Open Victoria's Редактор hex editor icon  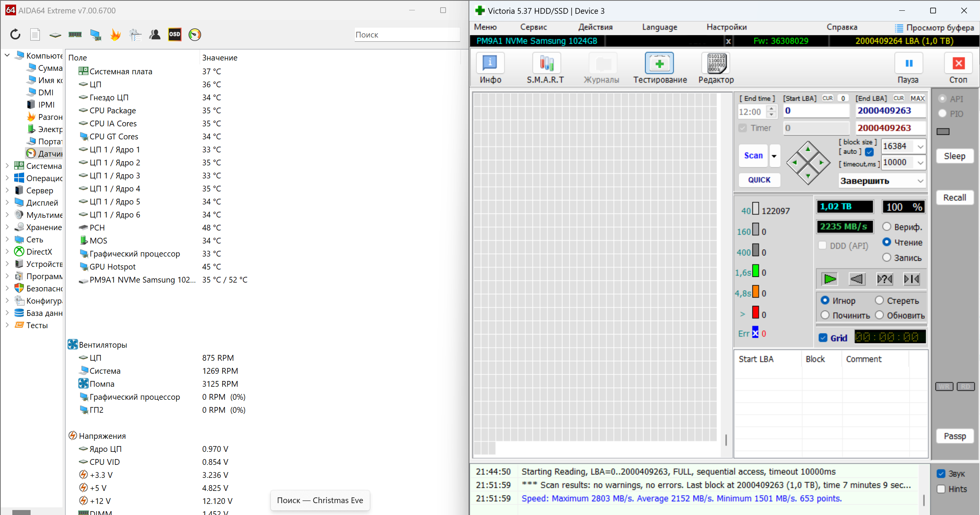pos(716,64)
